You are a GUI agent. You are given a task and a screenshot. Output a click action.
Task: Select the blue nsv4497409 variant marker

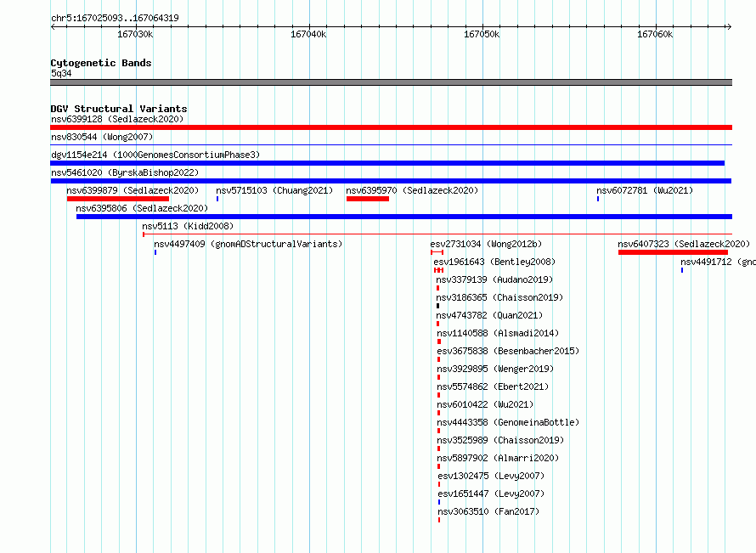click(x=155, y=252)
